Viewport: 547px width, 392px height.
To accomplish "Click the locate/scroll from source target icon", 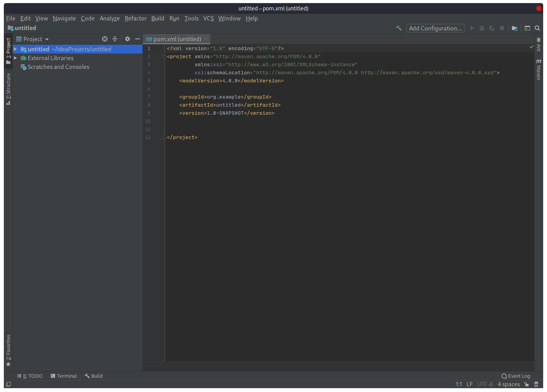I will point(104,39).
